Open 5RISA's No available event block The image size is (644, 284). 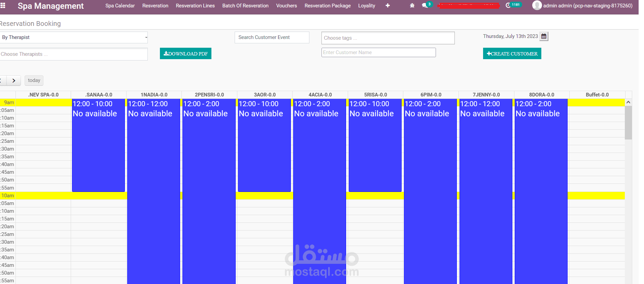[x=375, y=145]
